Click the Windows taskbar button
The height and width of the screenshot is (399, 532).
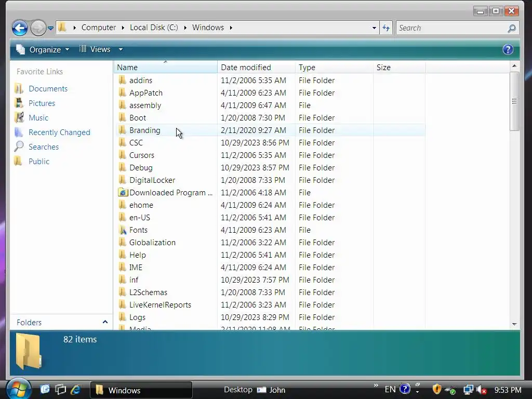tap(141, 390)
